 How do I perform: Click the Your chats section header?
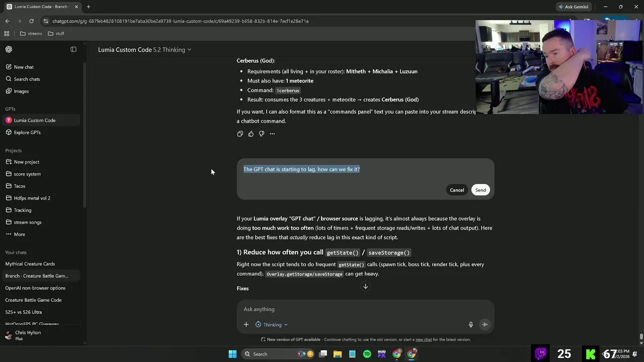coord(16,252)
